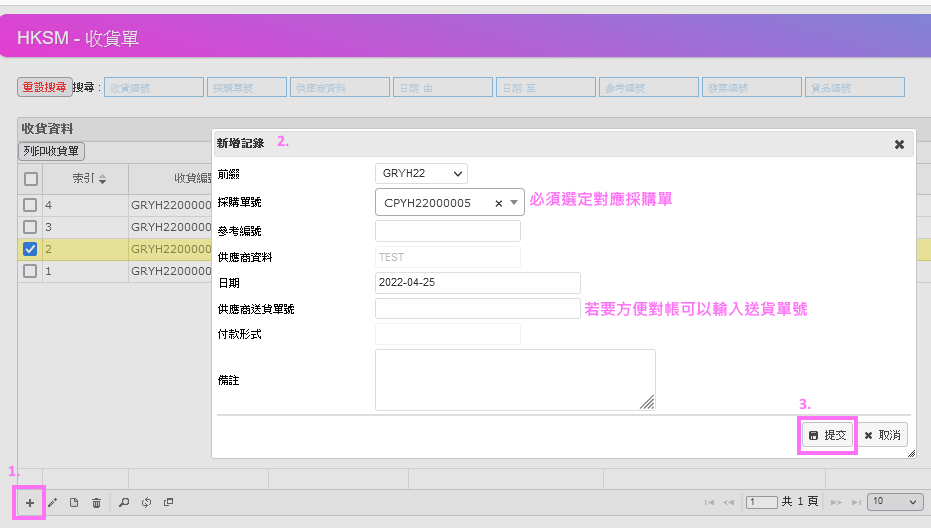
Task: Click the 供應商送貨單號 input field
Action: click(477, 309)
